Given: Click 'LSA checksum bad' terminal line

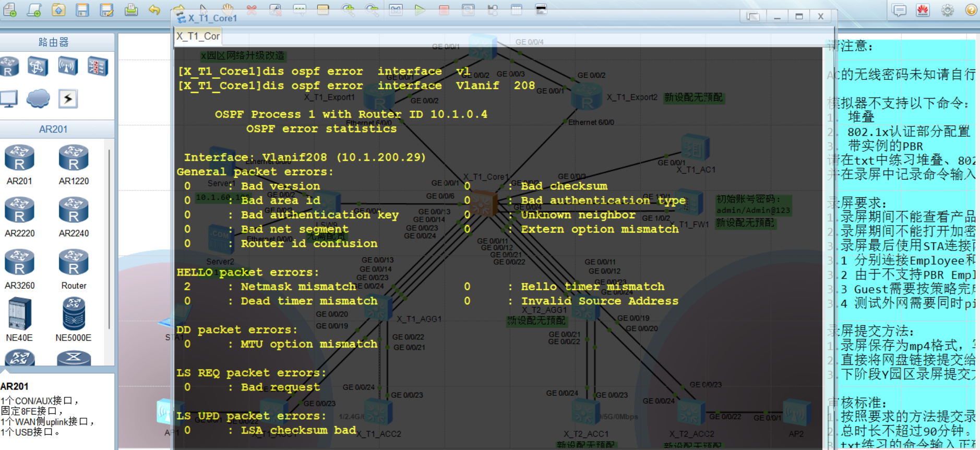Looking at the screenshot, I should 270,430.
